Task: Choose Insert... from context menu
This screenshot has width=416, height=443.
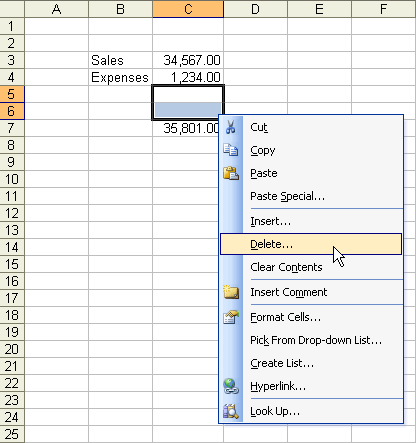Action: [311, 221]
